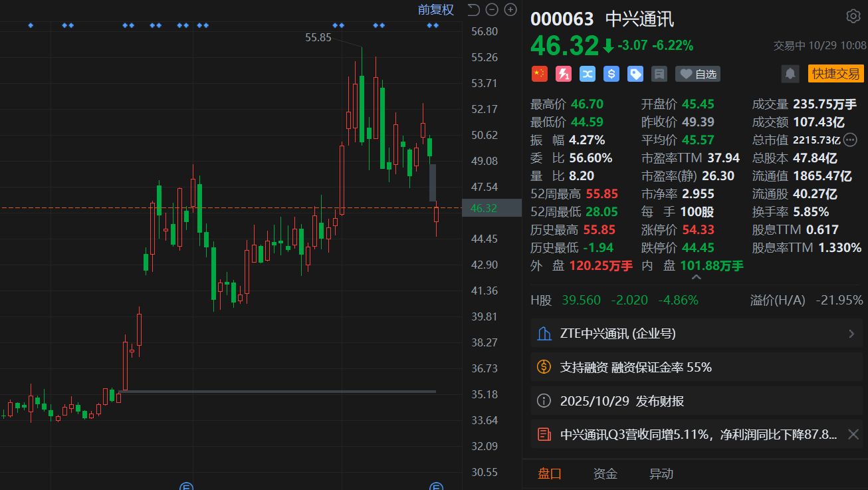Viewport: 868px width, 490px height.
Task: Click the orange 快捷交易 button
Action: click(x=835, y=74)
